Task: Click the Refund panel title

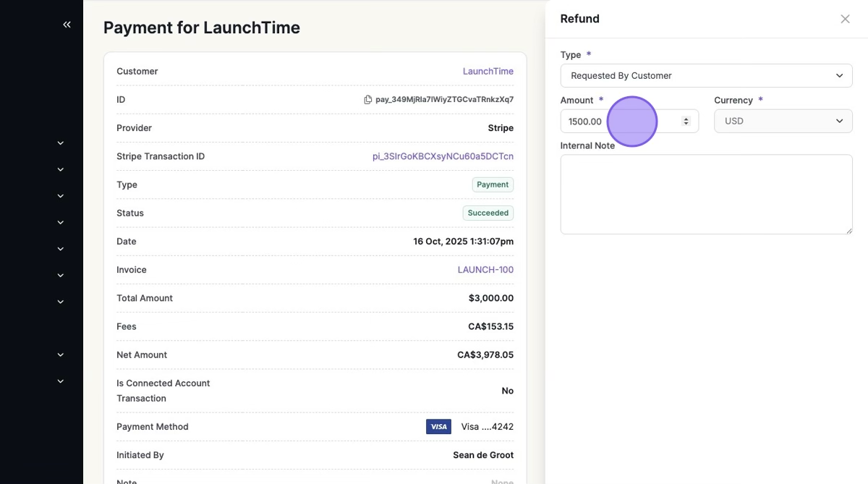Action: click(580, 19)
